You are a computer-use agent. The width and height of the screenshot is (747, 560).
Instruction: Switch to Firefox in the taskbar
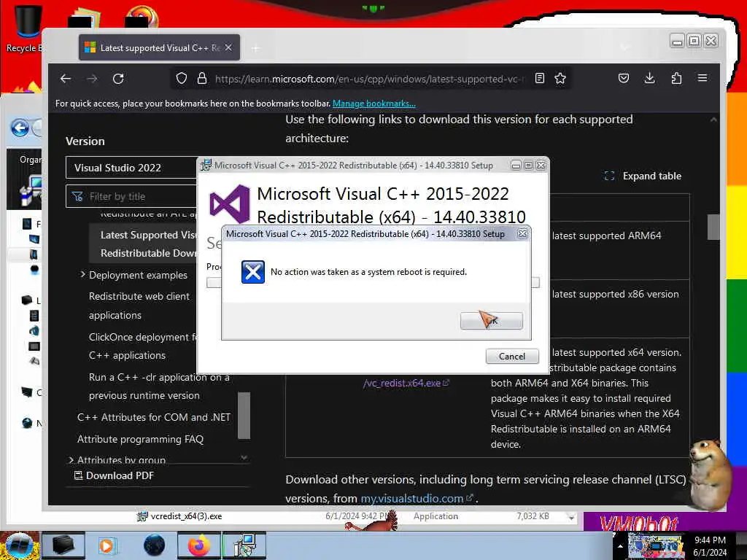[x=198, y=545]
